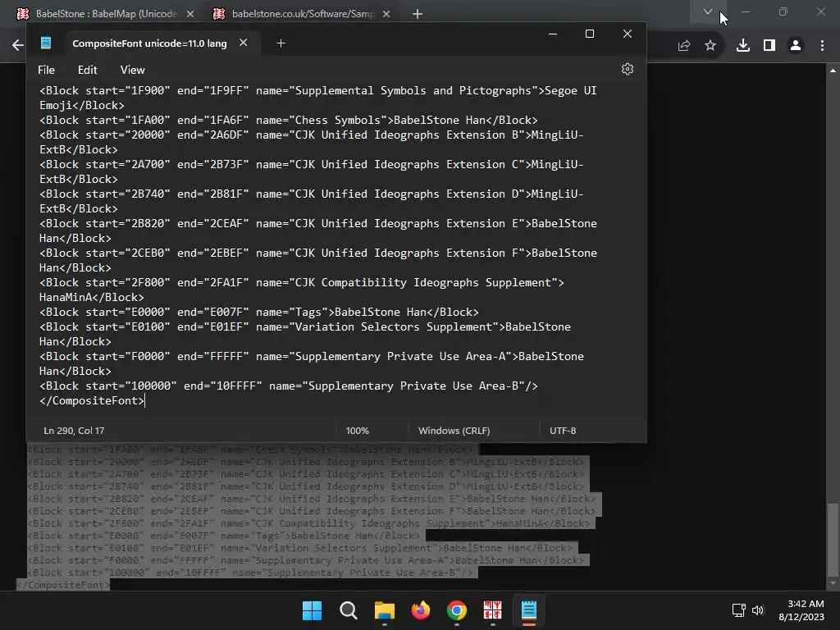This screenshot has height=630, width=840.
Task: Close the babelstone.co.uk Chrome tab
Action: 386,14
